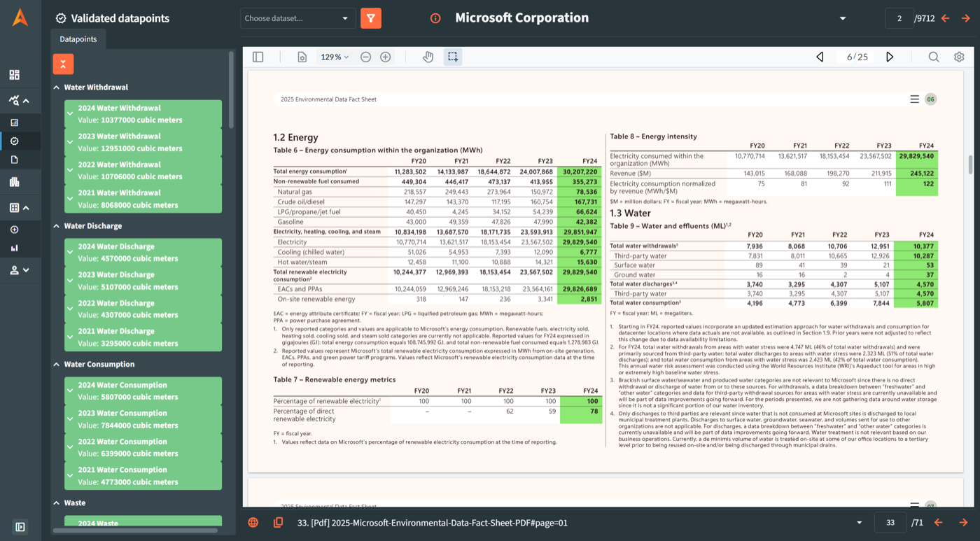Go to next PDF page triangle
980x541 pixels.
coord(890,57)
